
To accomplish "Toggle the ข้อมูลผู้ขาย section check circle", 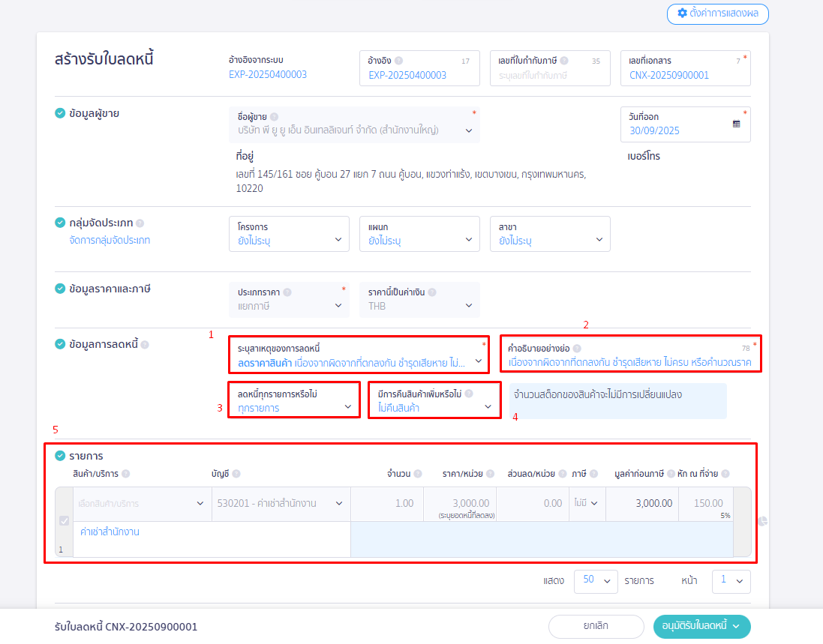I will click(60, 114).
